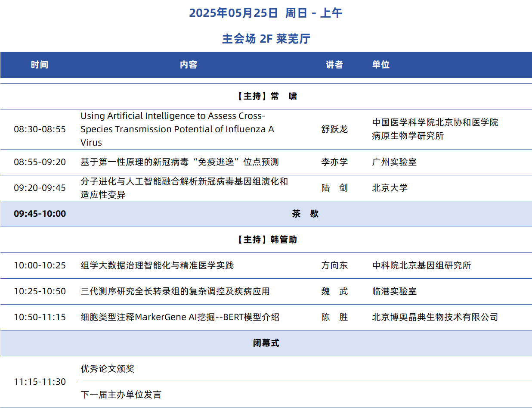Click affiliation 北京博奥晶典生物技术有限公司
Screen dimensions: 532x408
pyautogui.click(x=435, y=317)
